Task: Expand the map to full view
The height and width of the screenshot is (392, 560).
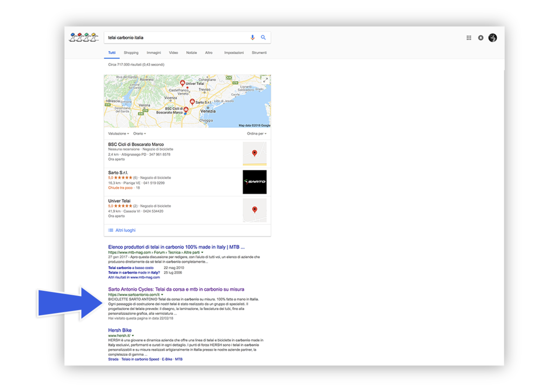Action: coord(265,80)
